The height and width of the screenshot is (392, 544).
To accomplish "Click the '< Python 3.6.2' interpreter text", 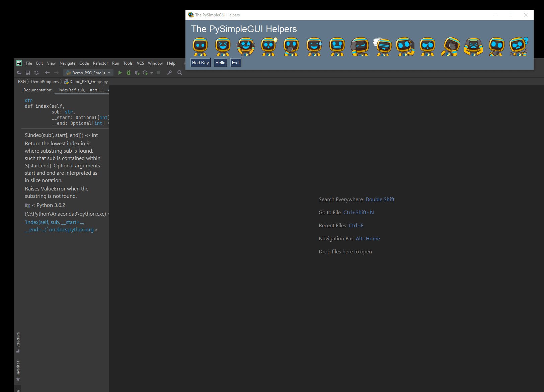I will [x=49, y=205].
